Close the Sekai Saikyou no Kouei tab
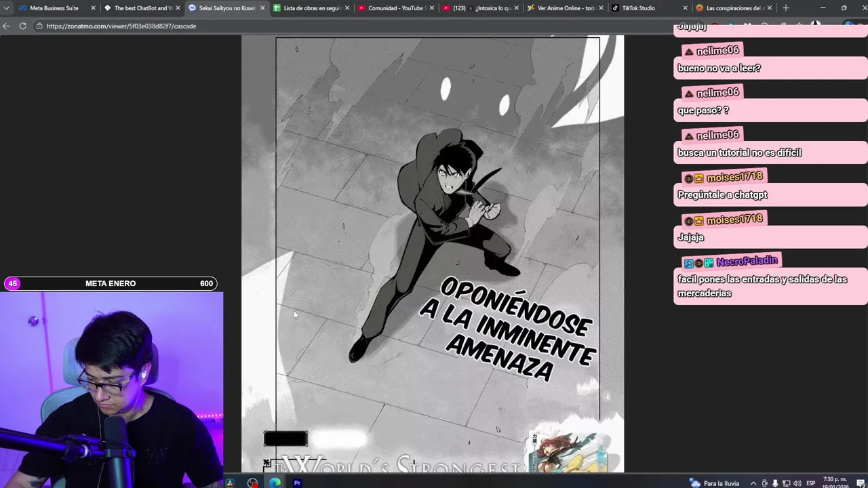The width and height of the screenshot is (868, 488). pyautogui.click(x=262, y=8)
